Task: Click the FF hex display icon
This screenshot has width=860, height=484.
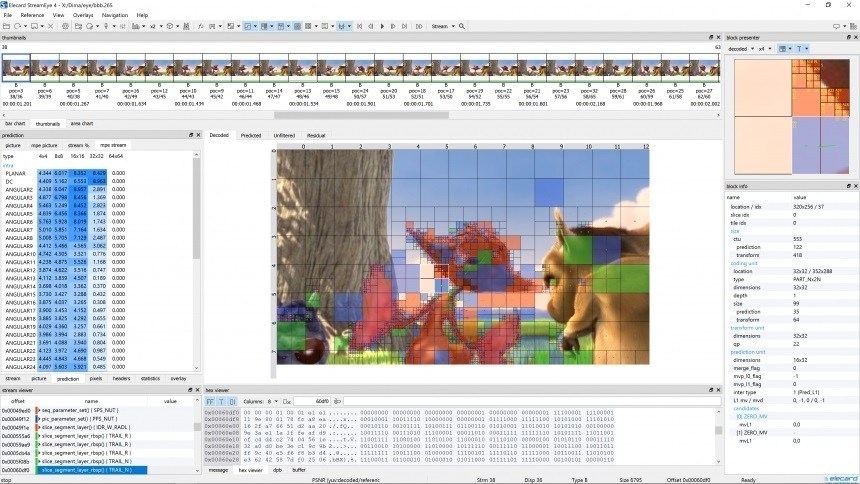Action: click(210, 400)
